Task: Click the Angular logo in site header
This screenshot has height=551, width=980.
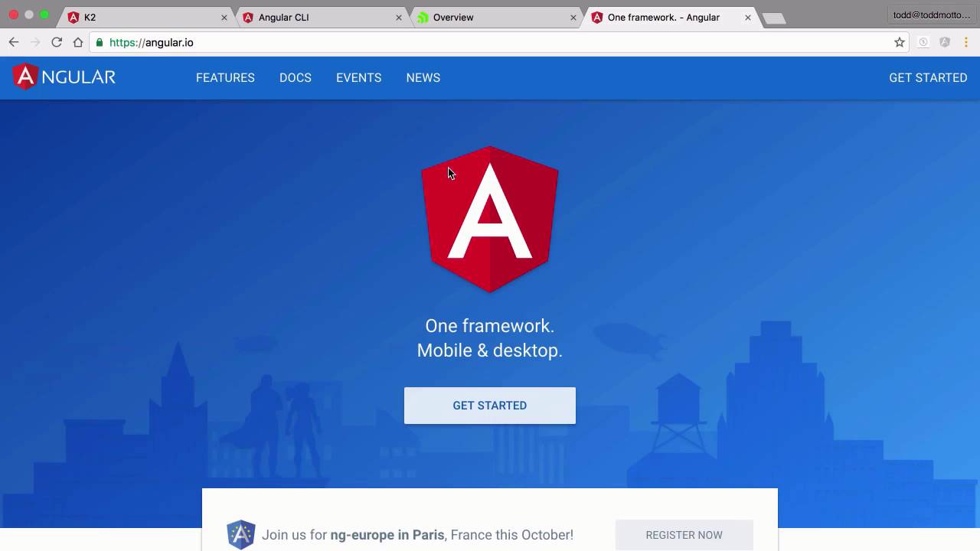Action: 64,77
